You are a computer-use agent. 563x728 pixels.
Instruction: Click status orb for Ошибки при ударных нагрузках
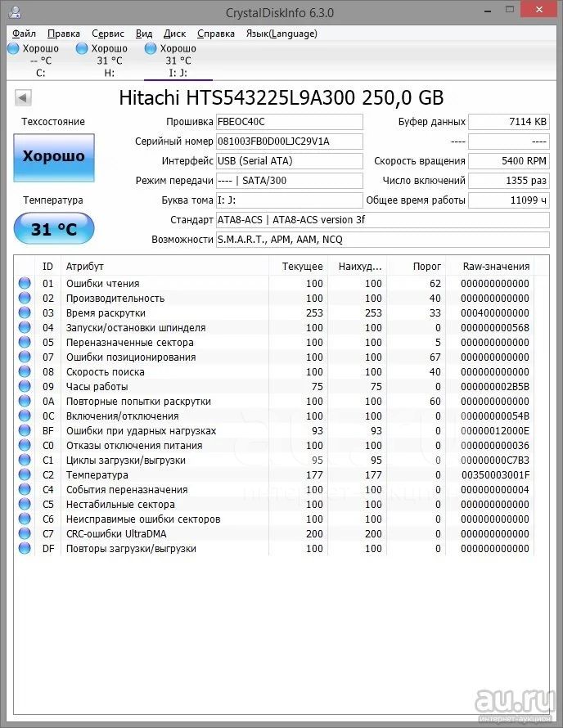[25, 430]
